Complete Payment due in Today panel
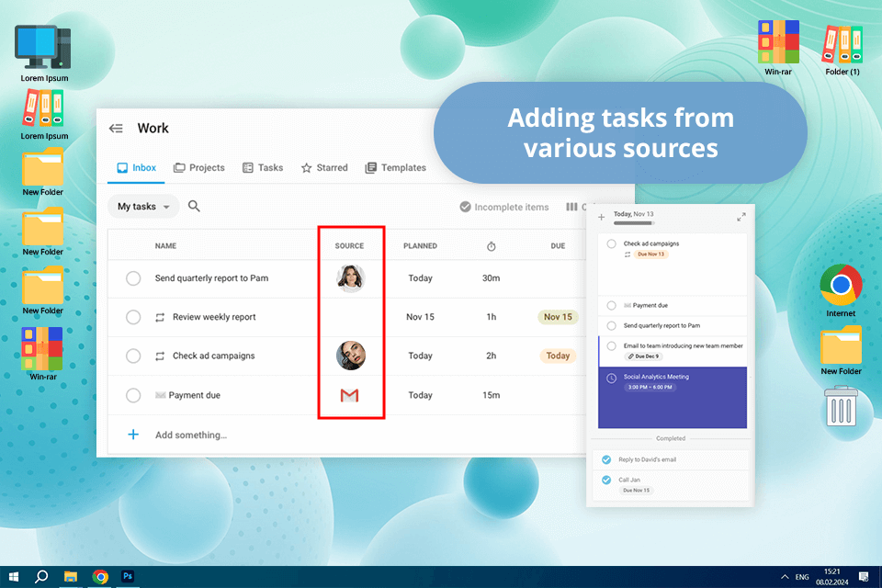The image size is (882, 588). click(x=612, y=306)
